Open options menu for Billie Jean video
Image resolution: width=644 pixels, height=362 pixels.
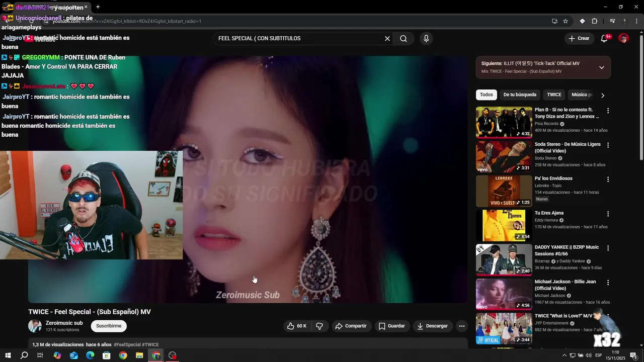point(608,283)
